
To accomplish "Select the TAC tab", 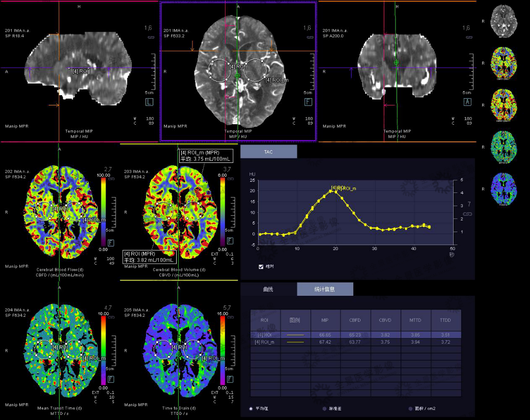I will pyautogui.click(x=268, y=152).
